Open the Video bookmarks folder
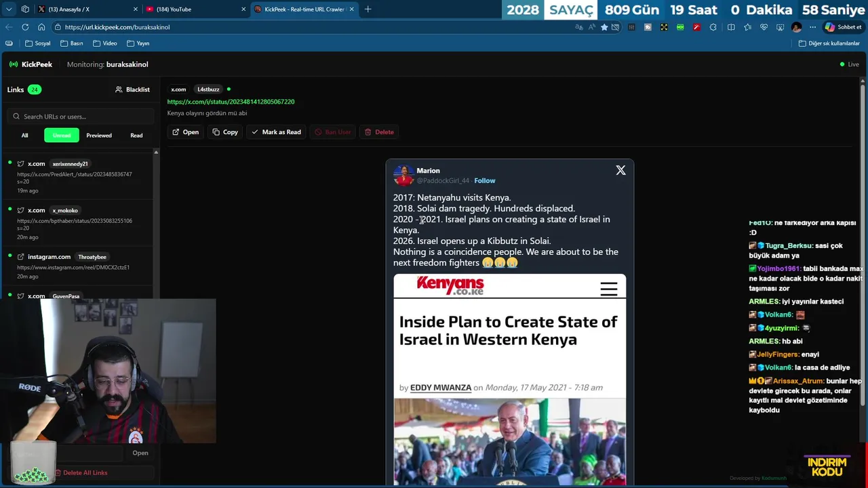Screen dimensions: 868x488 (104, 43)
